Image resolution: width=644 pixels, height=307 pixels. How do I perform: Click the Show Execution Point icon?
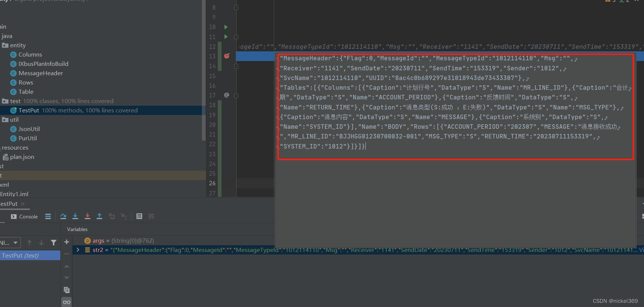click(48, 216)
